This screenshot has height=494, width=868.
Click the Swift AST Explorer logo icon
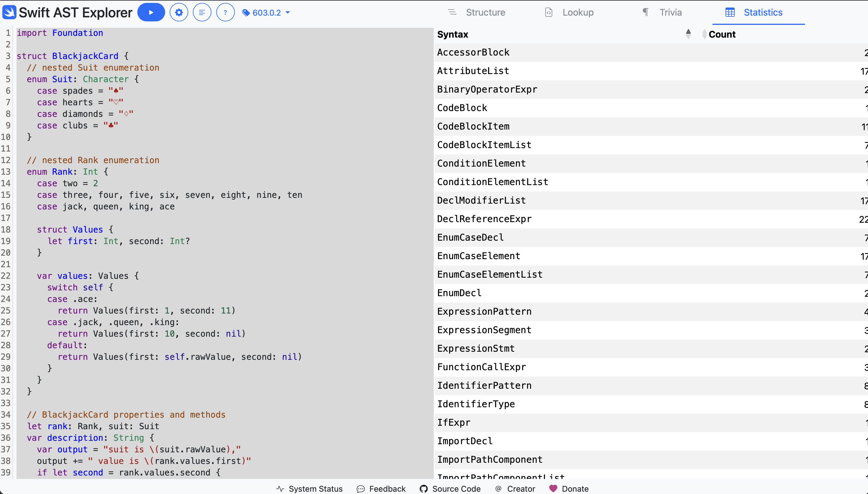(9, 12)
